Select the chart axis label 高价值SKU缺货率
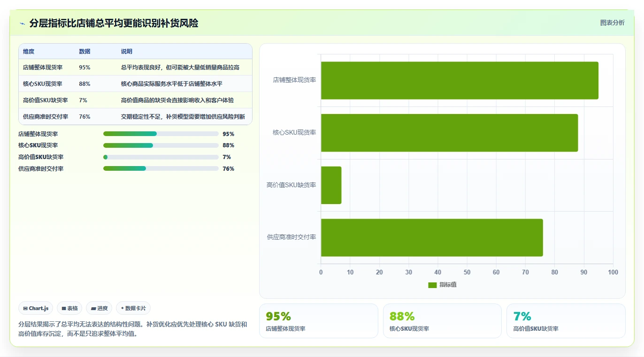644x357 pixels. 291,185
